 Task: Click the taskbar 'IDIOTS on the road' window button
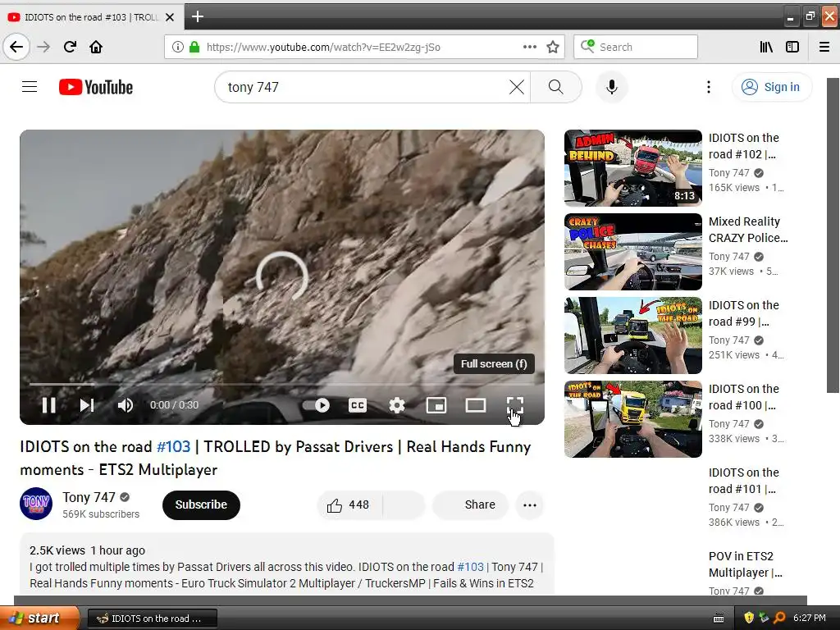pyautogui.click(x=152, y=619)
